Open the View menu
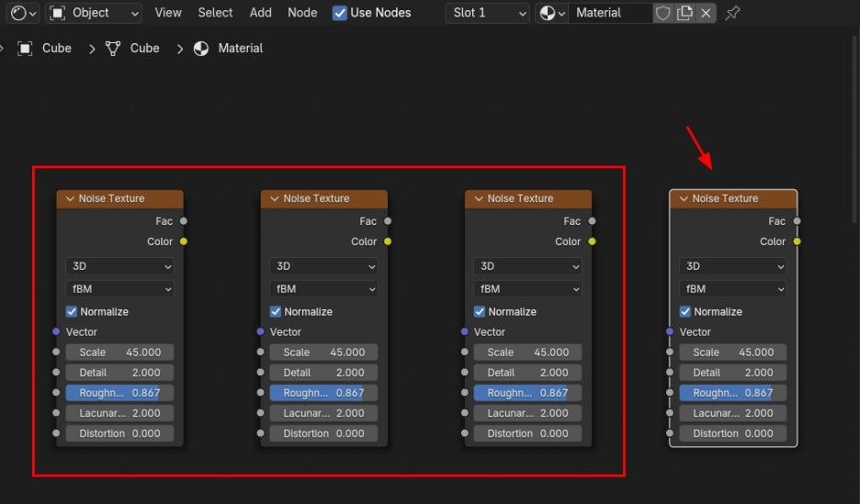Screen dimensions: 860x504 [x=168, y=13]
